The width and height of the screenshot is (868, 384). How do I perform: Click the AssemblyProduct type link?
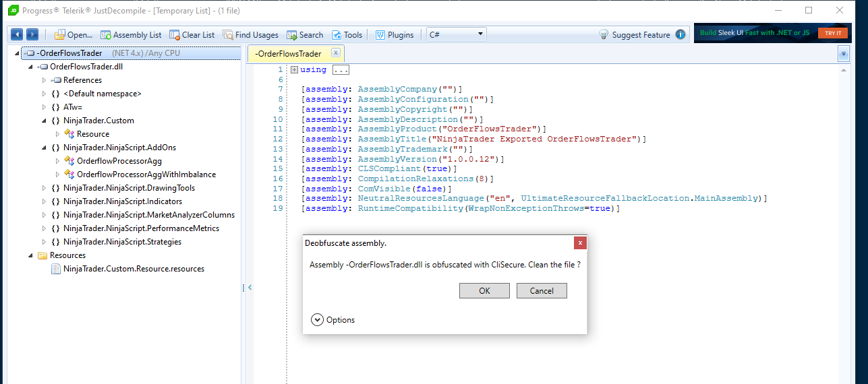[399, 129]
